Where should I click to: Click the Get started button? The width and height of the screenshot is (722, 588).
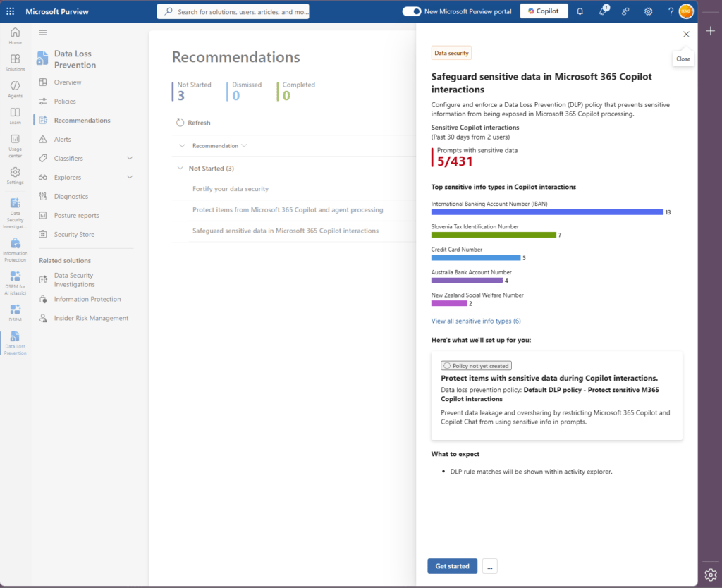point(452,566)
